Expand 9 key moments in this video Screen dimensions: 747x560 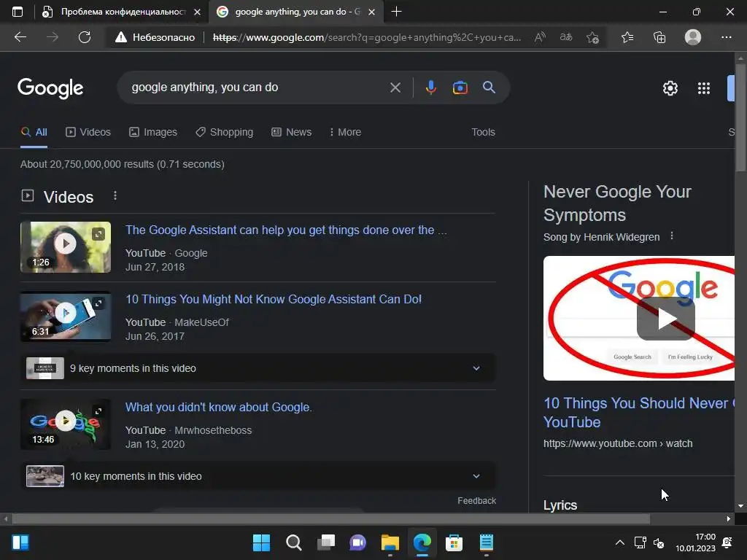click(x=258, y=368)
